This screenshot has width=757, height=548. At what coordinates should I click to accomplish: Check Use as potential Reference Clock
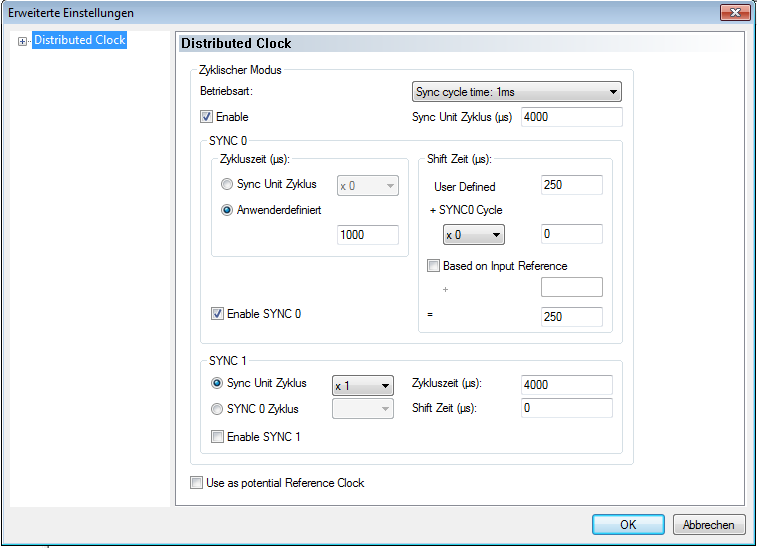pos(196,483)
